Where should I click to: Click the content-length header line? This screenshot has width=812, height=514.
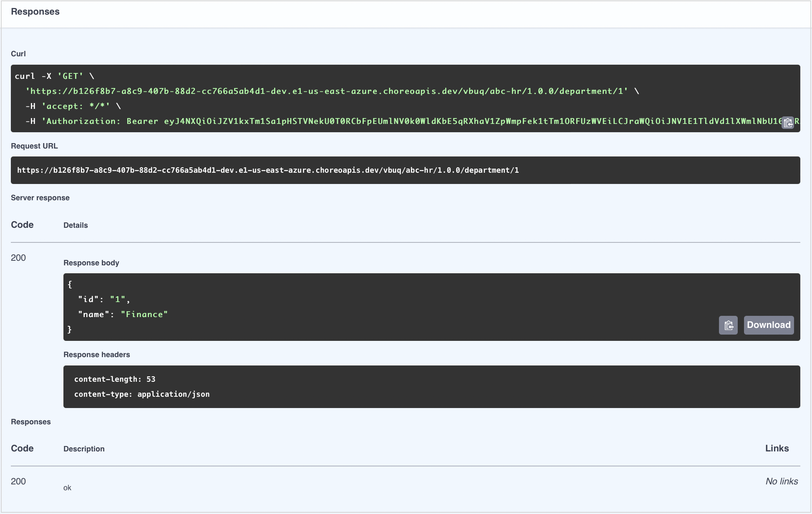[115, 379]
